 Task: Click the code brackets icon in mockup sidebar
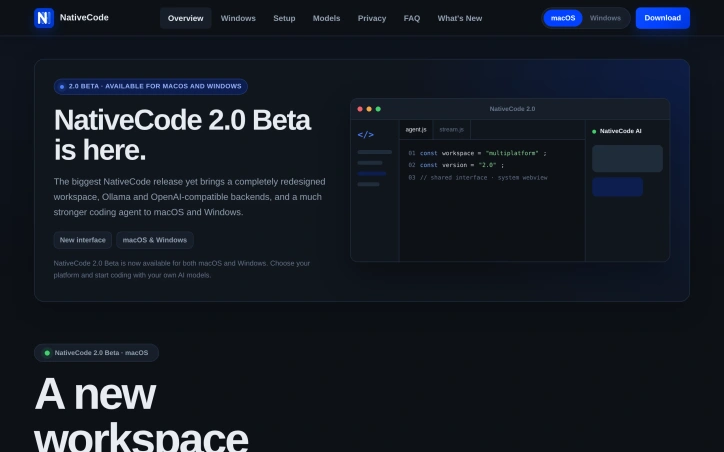[366, 134]
